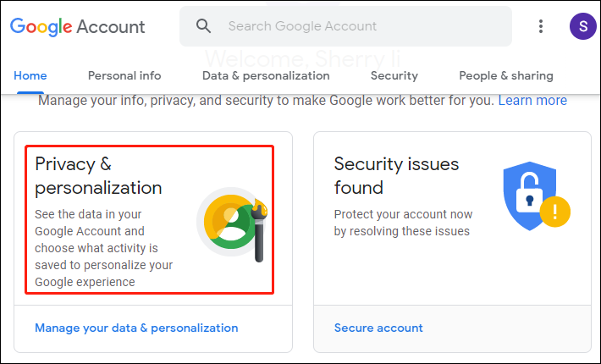Click the Secure account link

coord(378,328)
